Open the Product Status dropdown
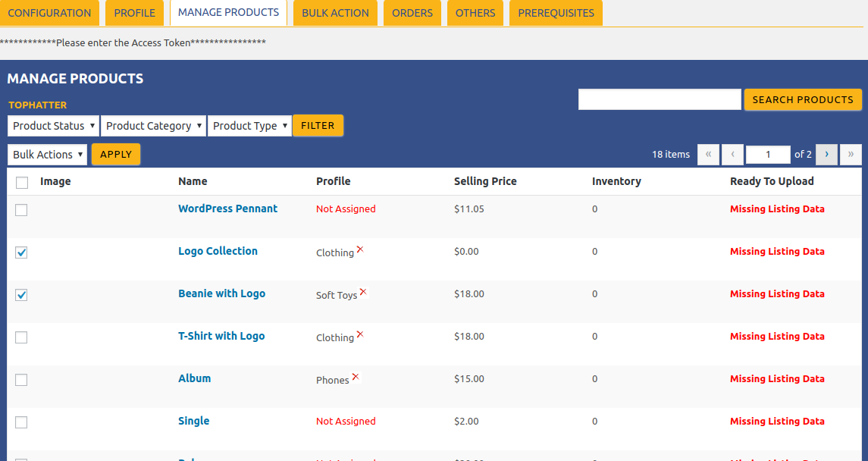The width and height of the screenshot is (868, 461). pos(54,126)
